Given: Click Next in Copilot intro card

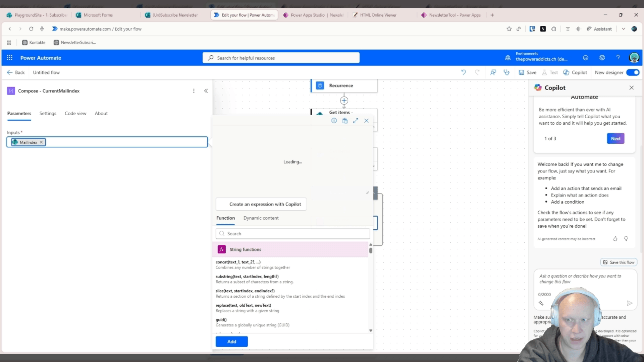Looking at the screenshot, I should pos(615,138).
